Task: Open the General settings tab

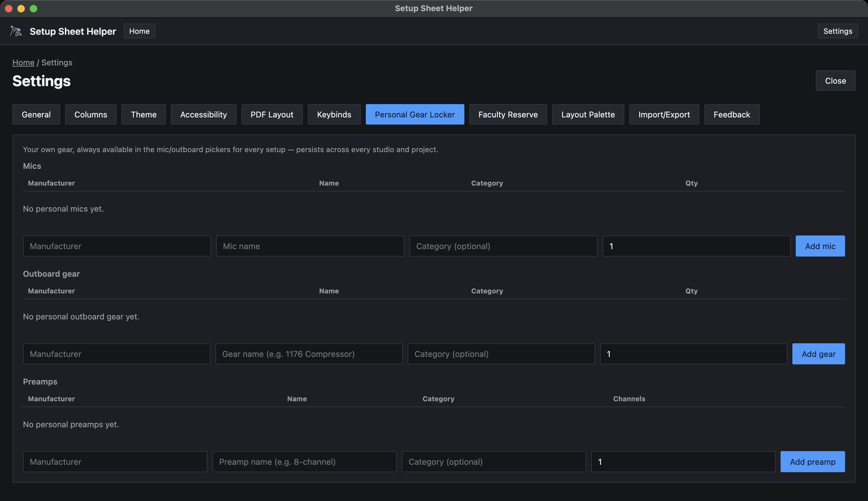Action: click(36, 114)
